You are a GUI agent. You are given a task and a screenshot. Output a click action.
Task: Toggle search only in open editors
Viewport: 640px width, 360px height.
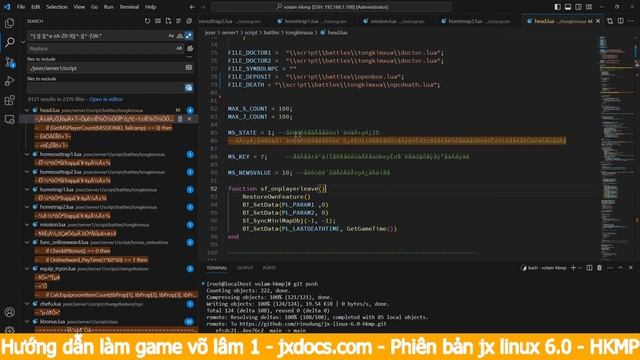[189, 68]
